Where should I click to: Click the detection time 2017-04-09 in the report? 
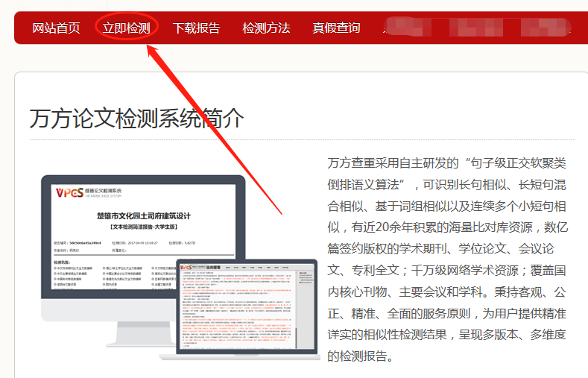click(x=145, y=243)
